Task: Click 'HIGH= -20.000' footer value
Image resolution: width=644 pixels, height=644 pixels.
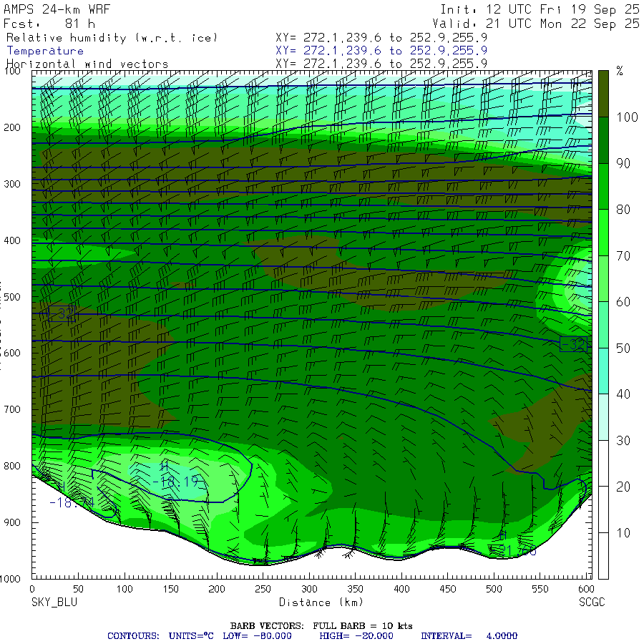Action: coord(356,636)
